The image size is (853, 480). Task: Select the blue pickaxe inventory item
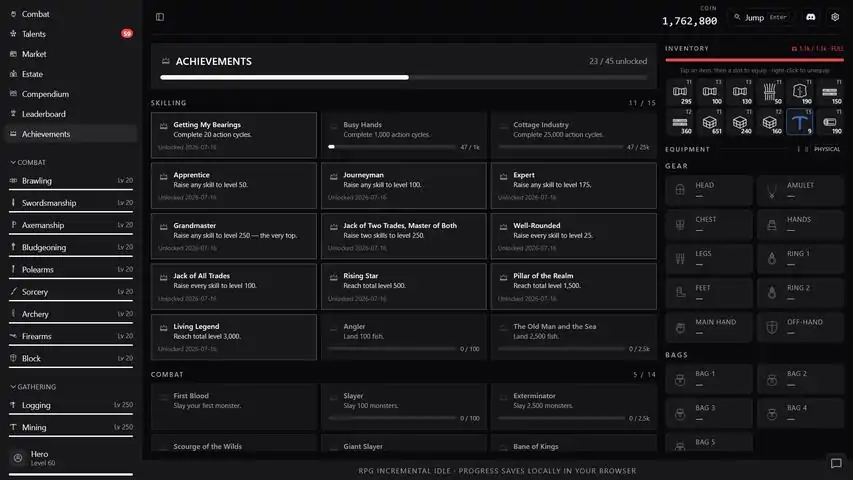point(799,122)
